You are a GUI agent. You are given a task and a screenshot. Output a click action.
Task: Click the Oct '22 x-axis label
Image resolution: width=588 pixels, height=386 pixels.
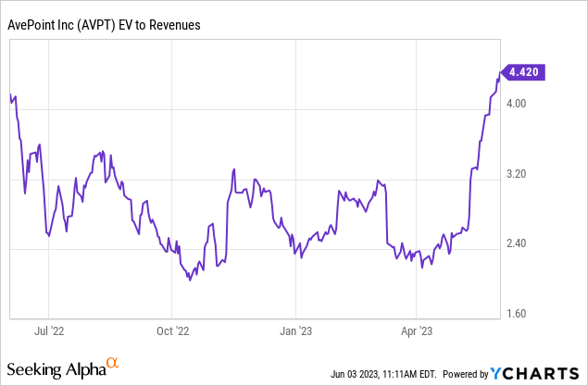pos(172,330)
